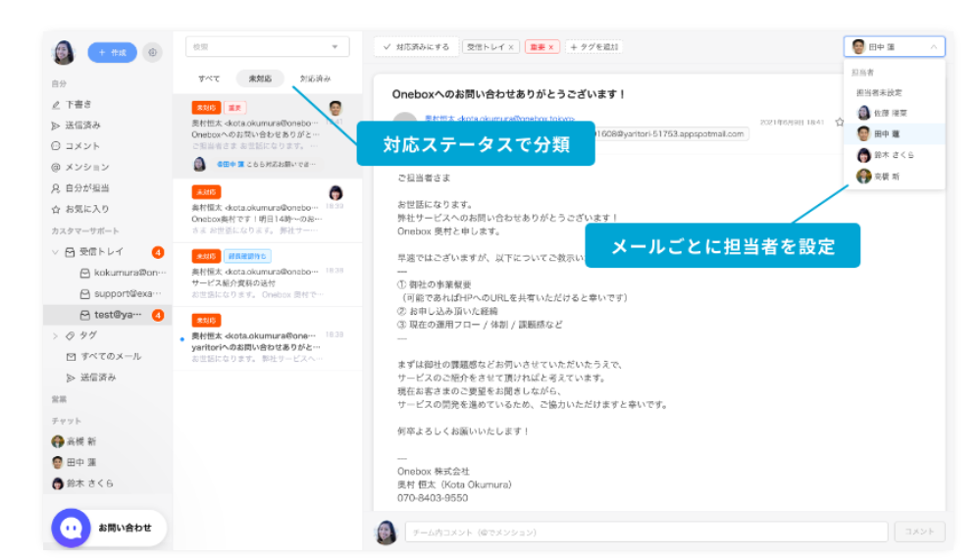This screenshot has height=560, width=980.
Task: Switch to the すべて tab
Action: pos(209,78)
